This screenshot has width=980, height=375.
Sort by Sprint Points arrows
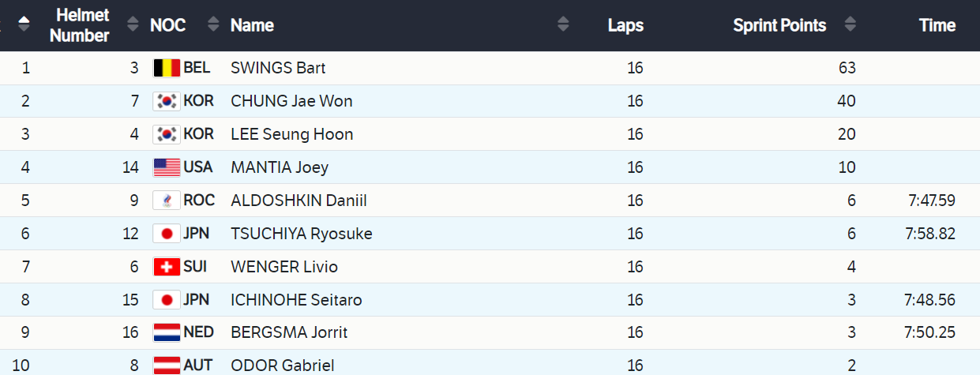850,24
